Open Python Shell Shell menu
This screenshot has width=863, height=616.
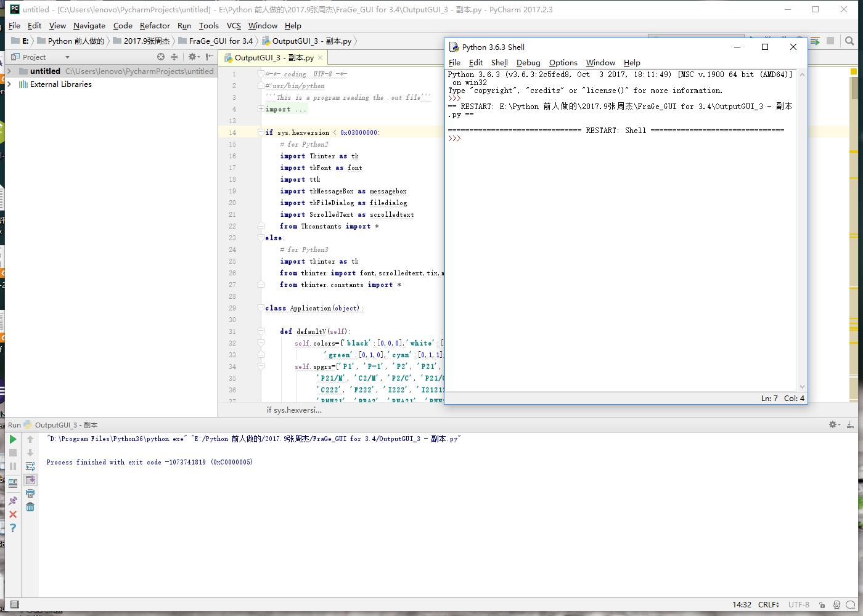[x=499, y=62]
